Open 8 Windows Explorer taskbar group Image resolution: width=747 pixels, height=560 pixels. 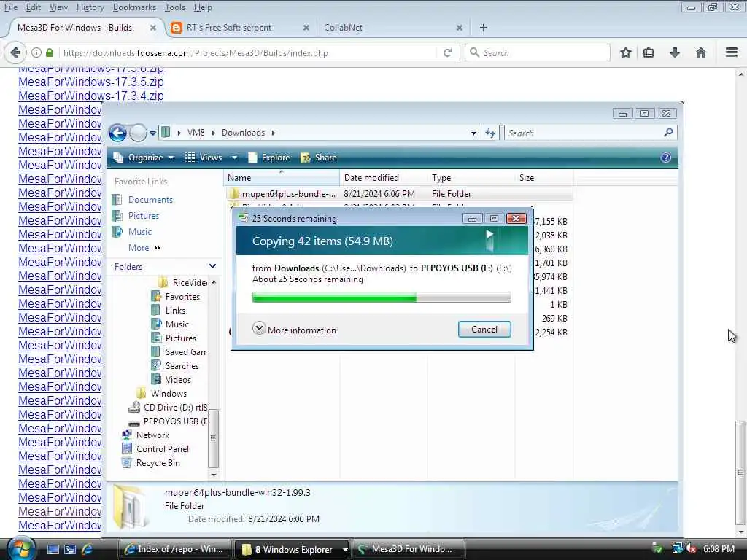click(292, 549)
